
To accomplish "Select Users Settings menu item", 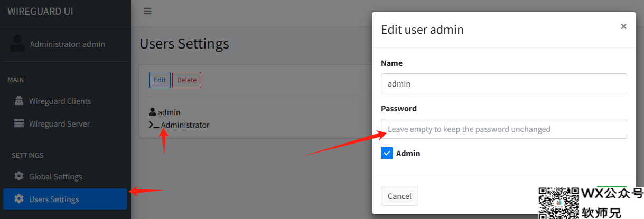I will tap(65, 199).
